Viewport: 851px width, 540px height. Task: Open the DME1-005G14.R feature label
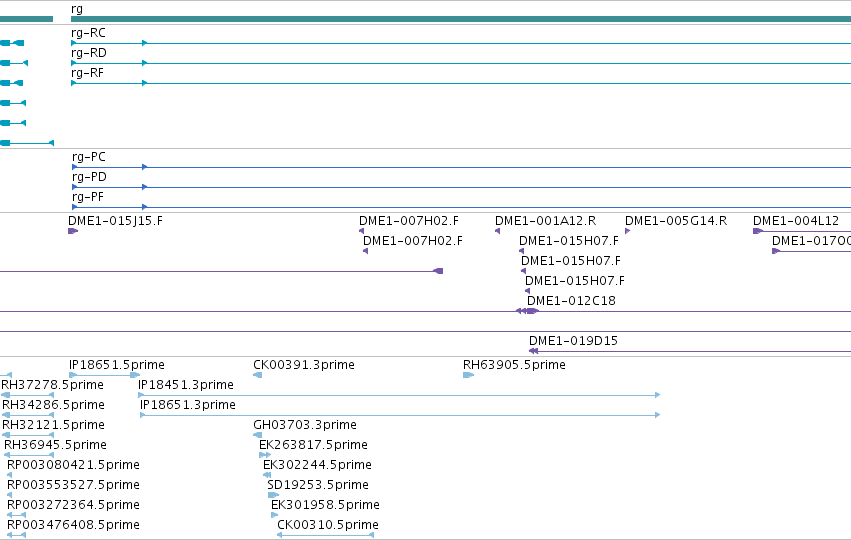coord(676,221)
